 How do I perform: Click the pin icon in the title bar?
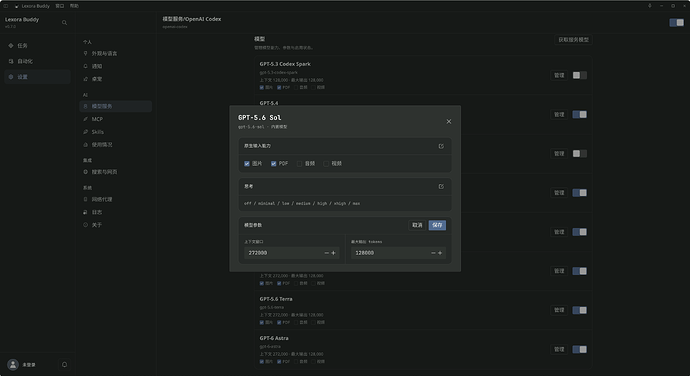[650, 6]
